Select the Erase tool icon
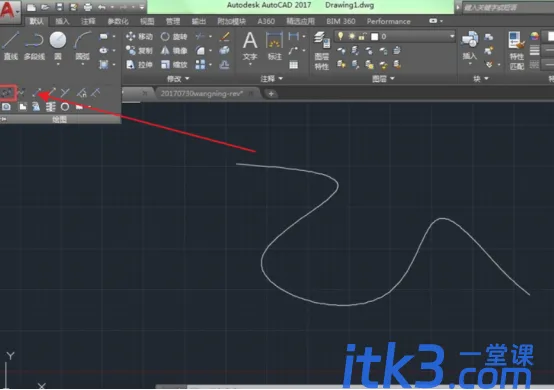Screen dimensions: 554x390 coord(225,36)
